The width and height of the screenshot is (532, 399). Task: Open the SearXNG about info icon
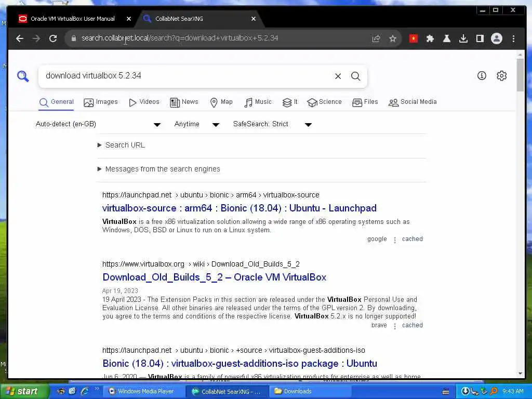tap(482, 76)
